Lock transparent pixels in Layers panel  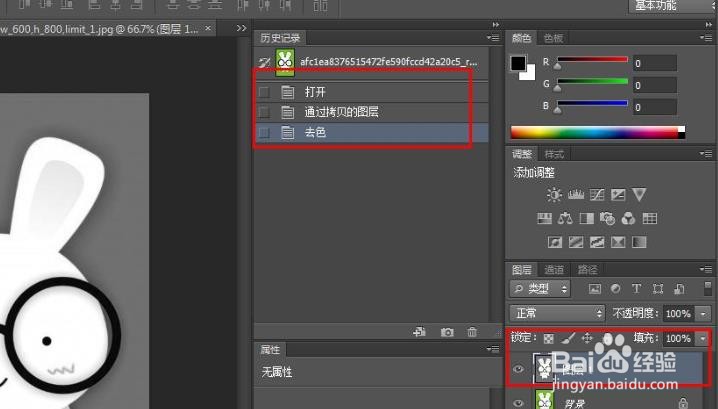(548, 339)
